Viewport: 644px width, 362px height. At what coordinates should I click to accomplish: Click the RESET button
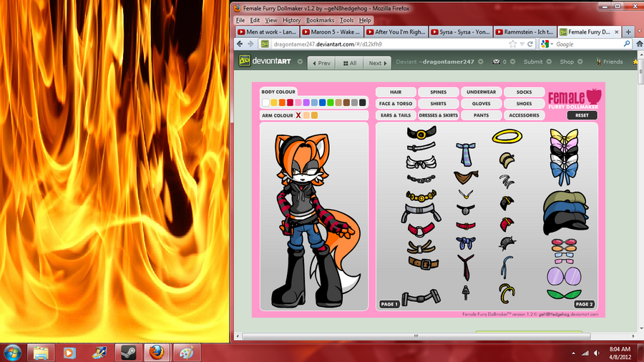point(582,115)
